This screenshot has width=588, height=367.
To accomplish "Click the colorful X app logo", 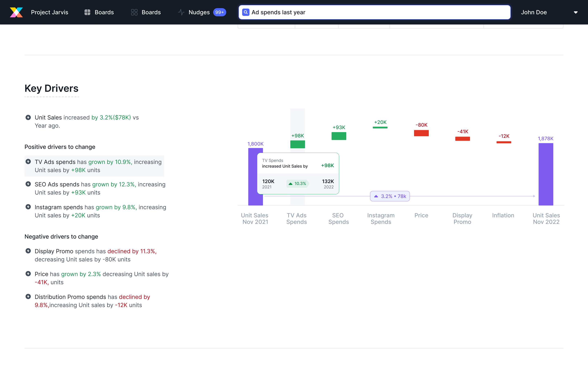I will [x=16, y=12].
